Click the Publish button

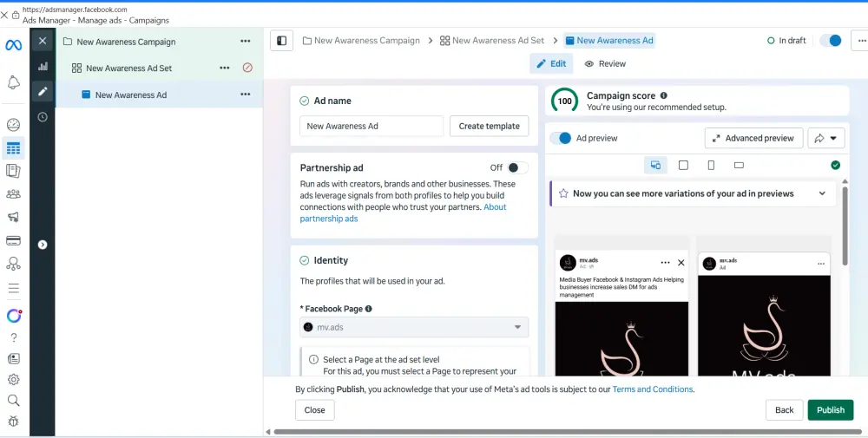click(831, 409)
